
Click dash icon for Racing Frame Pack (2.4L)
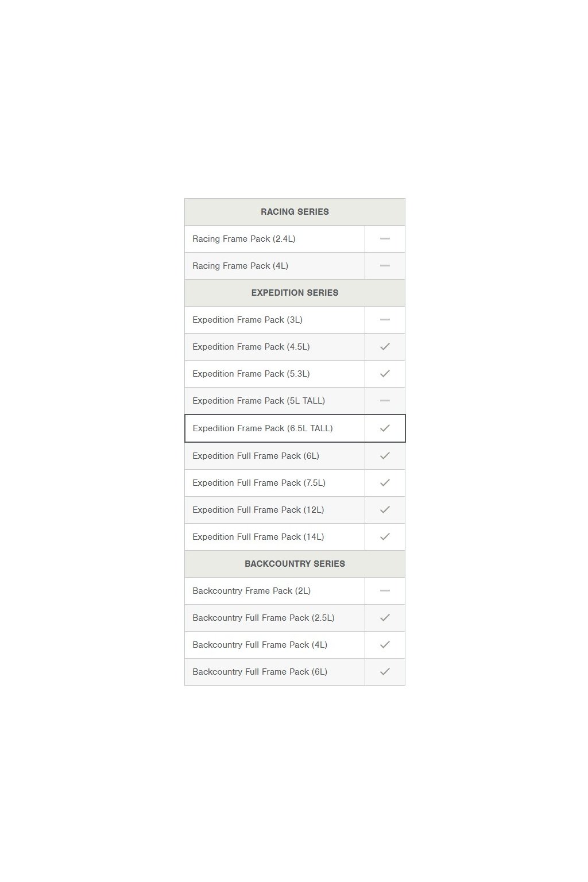click(385, 238)
